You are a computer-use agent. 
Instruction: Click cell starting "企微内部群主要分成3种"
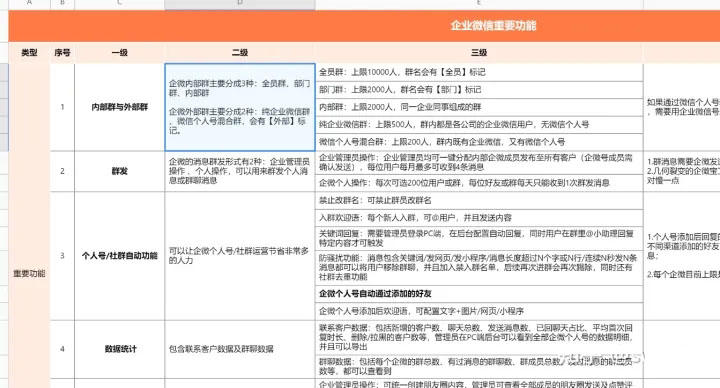(240, 107)
